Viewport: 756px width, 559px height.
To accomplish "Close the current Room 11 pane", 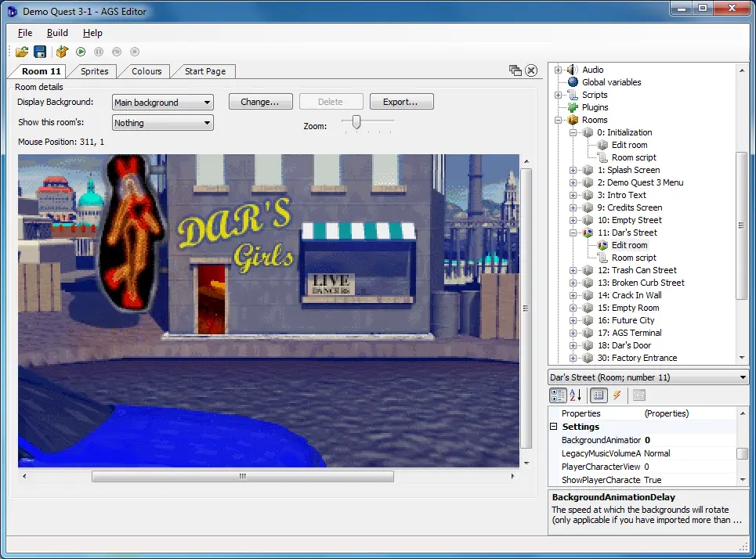I will (x=531, y=70).
